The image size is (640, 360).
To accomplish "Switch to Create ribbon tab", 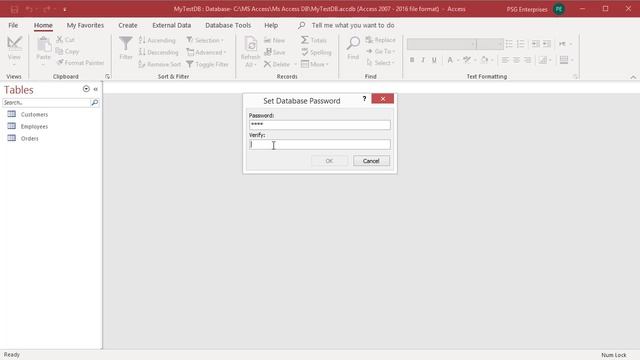I will tap(128, 25).
